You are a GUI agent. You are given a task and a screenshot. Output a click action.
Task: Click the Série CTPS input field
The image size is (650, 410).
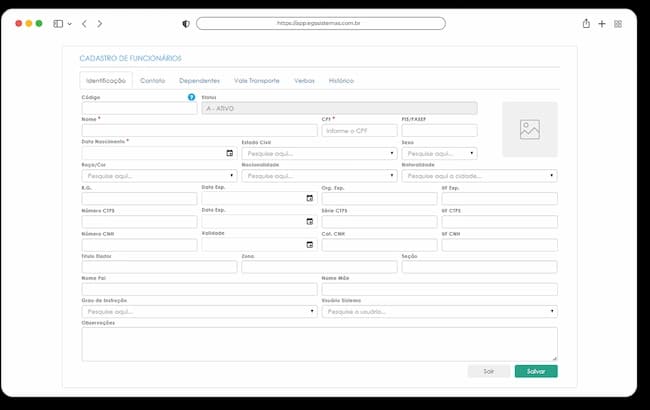379,221
